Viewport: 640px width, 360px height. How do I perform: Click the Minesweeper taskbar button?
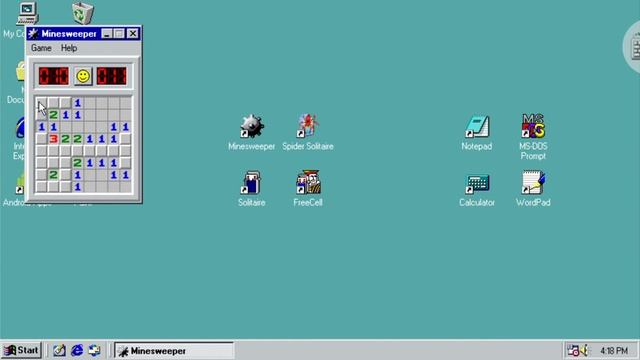pyautogui.click(x=174, y=351)
